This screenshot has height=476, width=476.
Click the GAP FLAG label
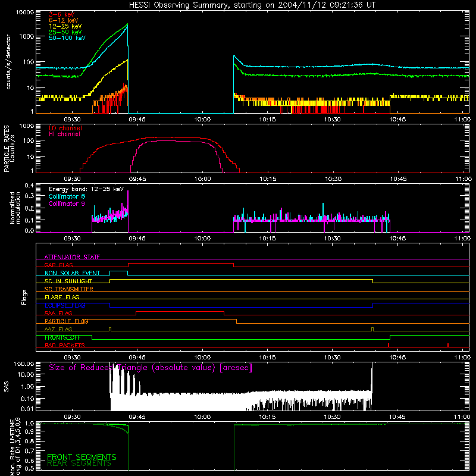[x=58, y=265]
